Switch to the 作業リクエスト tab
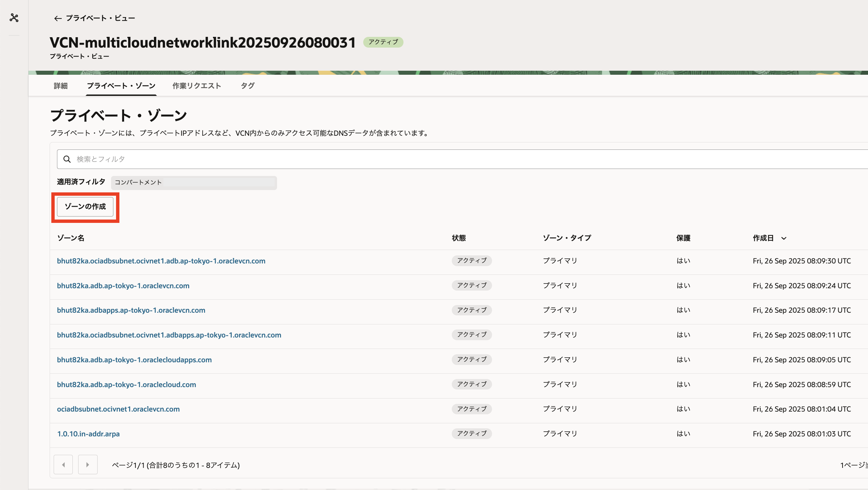Viewport: 868px width, 490px height. 197,85
